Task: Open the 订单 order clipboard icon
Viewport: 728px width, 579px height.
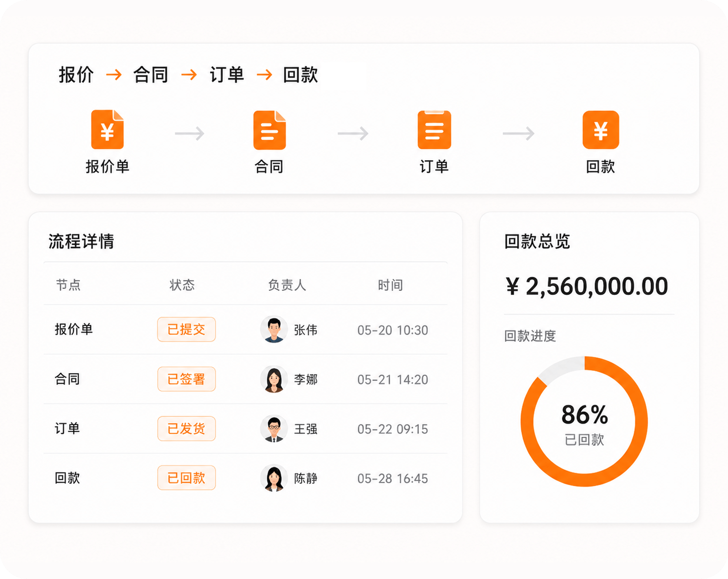Action: click(434, 130)
